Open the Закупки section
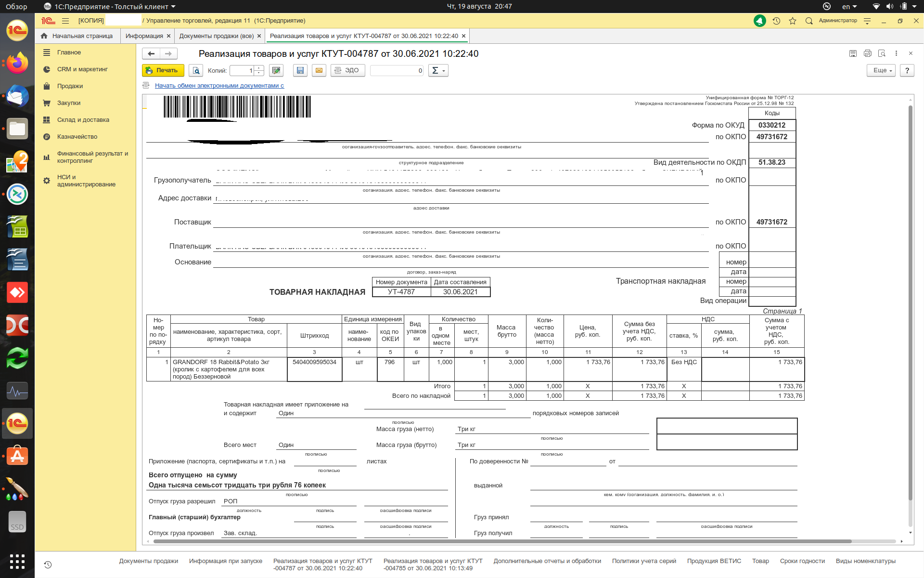The height and width of the screenshot is (578, 924). pos(69,103)
